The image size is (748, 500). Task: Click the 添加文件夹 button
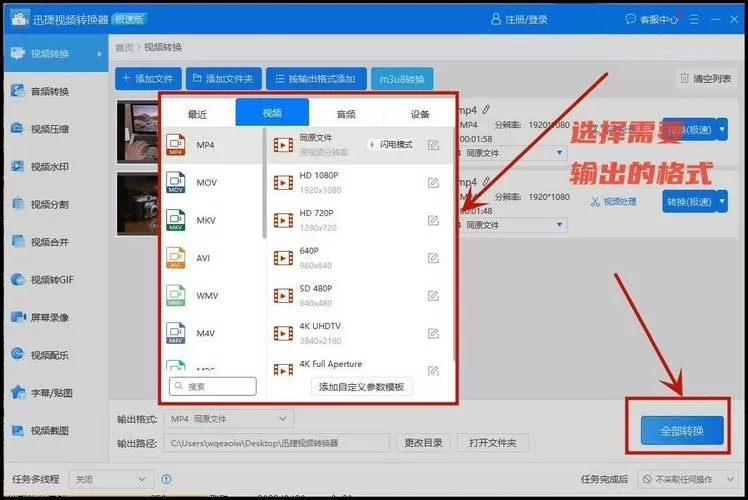224,79
